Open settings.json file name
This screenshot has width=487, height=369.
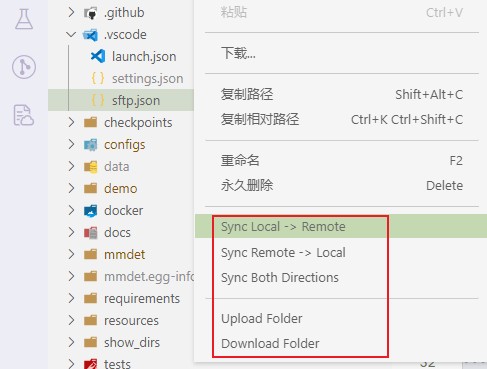(148, 79)
